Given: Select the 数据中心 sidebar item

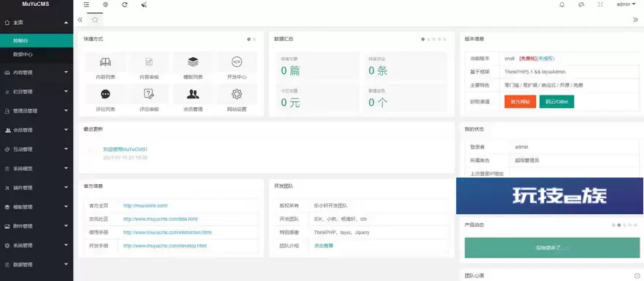Looking at the screenshot, I should 37,54.
